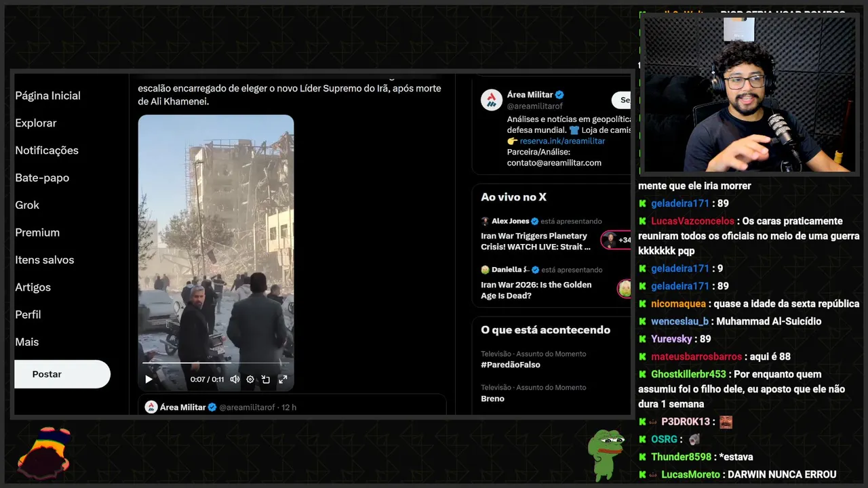Image resolution: width=868 pixels, height=488 pixels.
Task: Click the mateusbarrosbarros chat username
Action: point(696,357)
